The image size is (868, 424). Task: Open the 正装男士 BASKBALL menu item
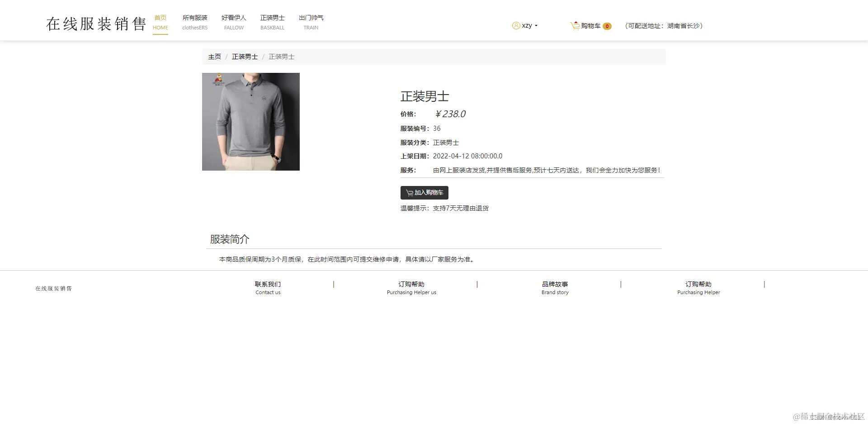tap(272, 22)
